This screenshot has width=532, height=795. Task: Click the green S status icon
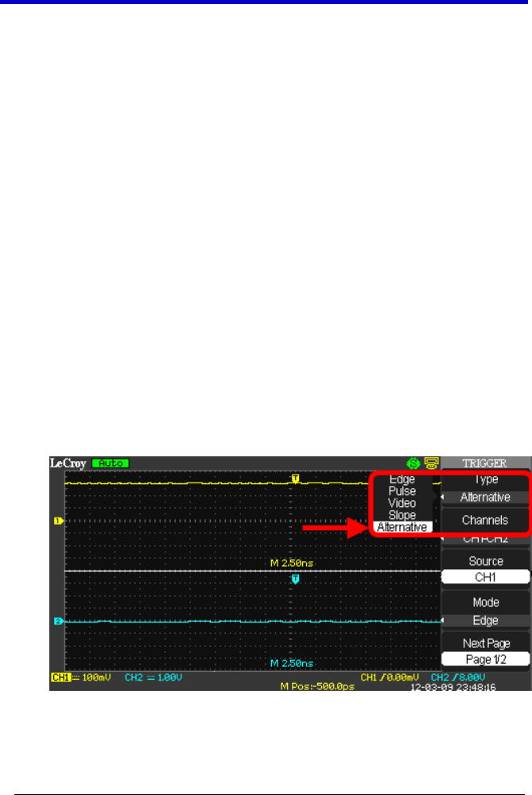[x=414, y=463]
